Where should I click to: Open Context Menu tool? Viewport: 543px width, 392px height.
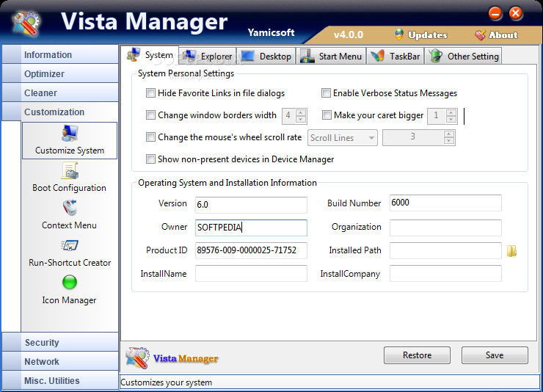pyautogui.click(x=70, y=214)
